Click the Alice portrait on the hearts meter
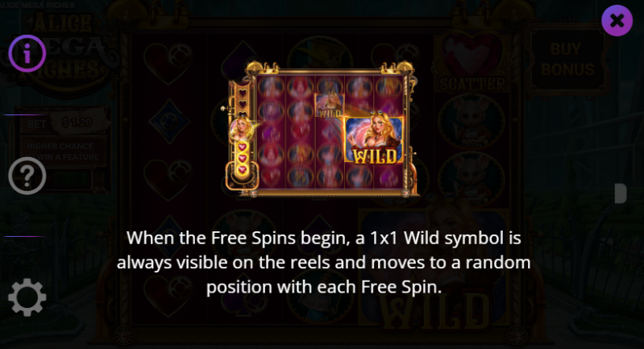 (x=240, y=129)
